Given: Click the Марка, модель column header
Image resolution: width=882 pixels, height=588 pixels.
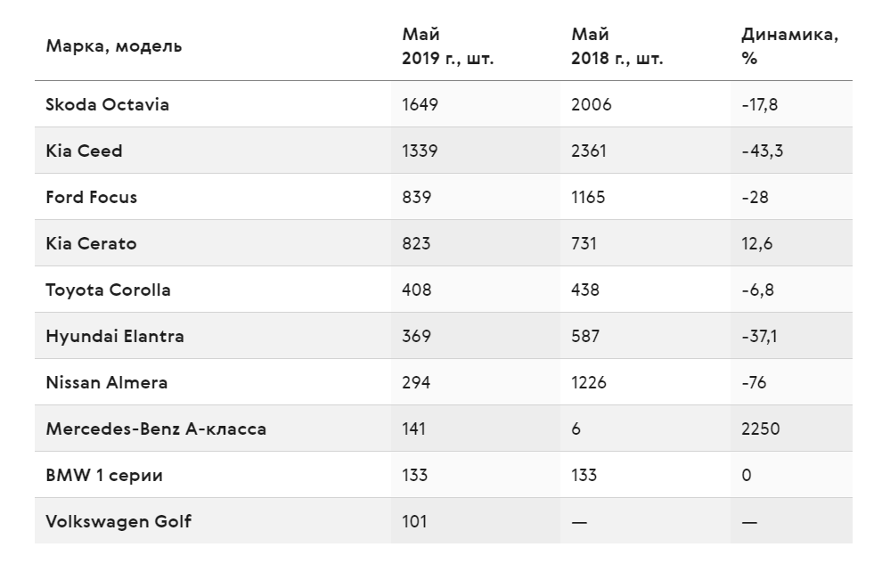Looking at the screenshot, I should tap(114, 46).
